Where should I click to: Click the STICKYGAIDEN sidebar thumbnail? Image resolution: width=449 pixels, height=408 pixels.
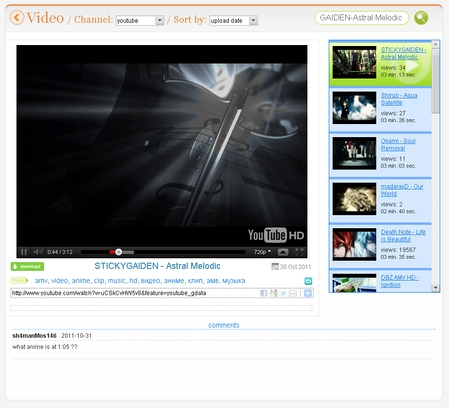pos(354,62)
